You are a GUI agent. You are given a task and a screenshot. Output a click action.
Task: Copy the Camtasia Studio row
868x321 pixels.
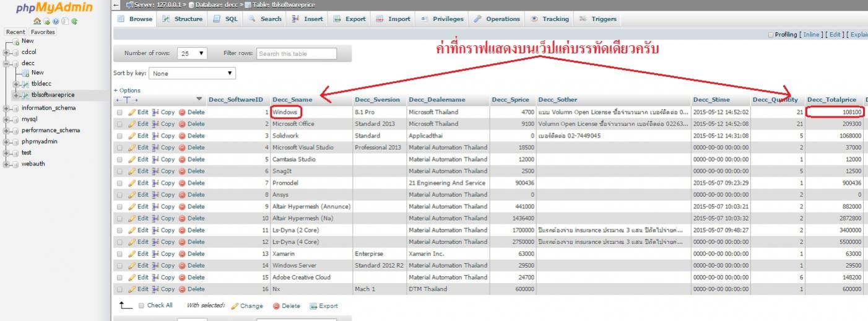pyautogui.click(x=163, y=159)
